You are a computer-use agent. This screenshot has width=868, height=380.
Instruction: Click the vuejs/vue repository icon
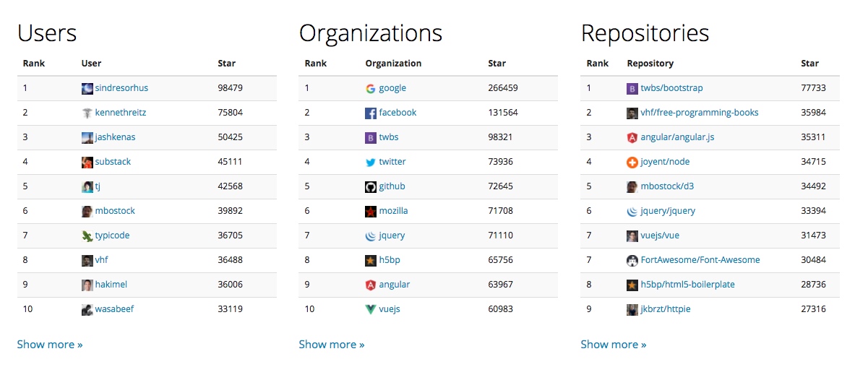pos(632,236)
